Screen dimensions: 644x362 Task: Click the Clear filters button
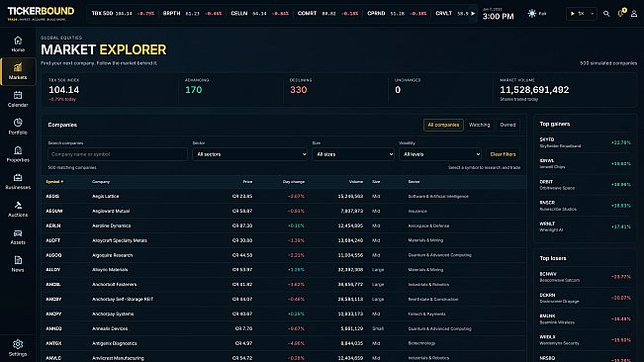click(503, 154)
